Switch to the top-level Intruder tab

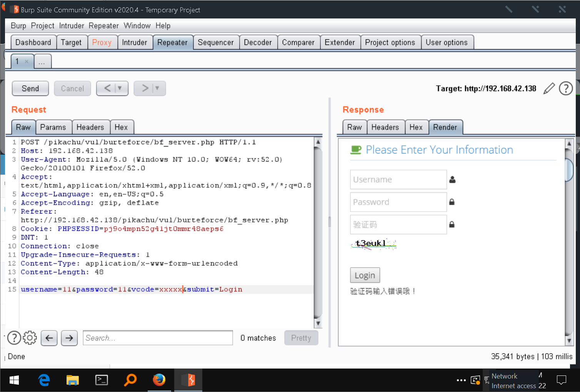(x=135, y=42)
